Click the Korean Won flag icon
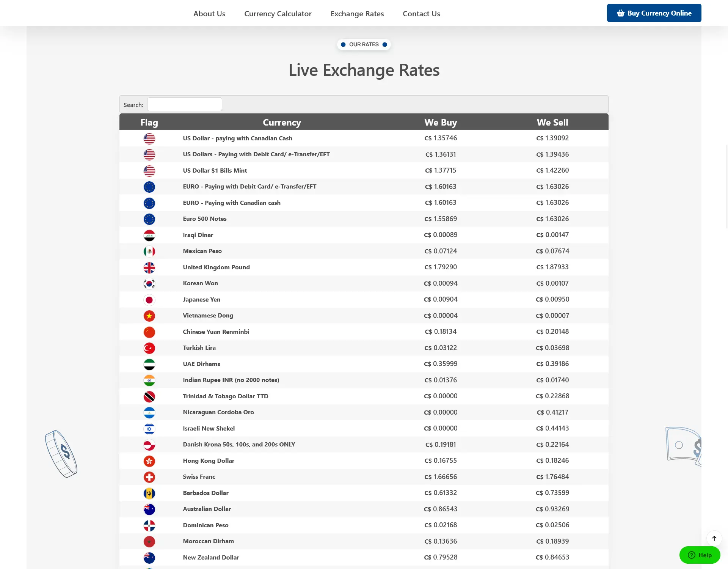Viewport: 728px width, 569px height. point(149,284)
